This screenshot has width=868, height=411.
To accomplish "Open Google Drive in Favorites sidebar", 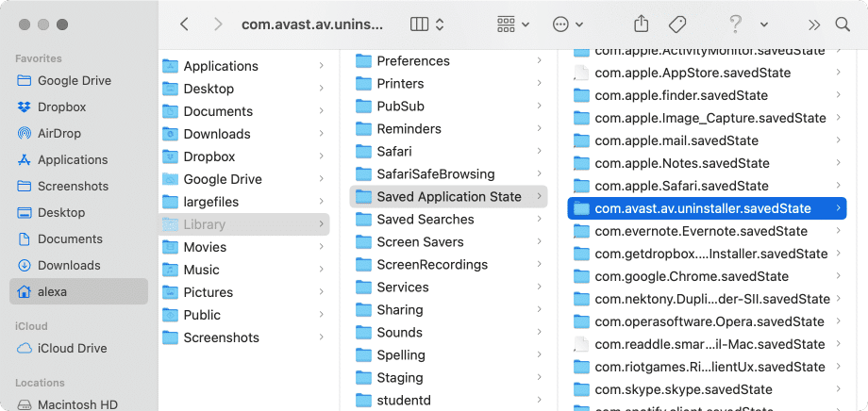I will pyautogui.click(x=78, y=81).
